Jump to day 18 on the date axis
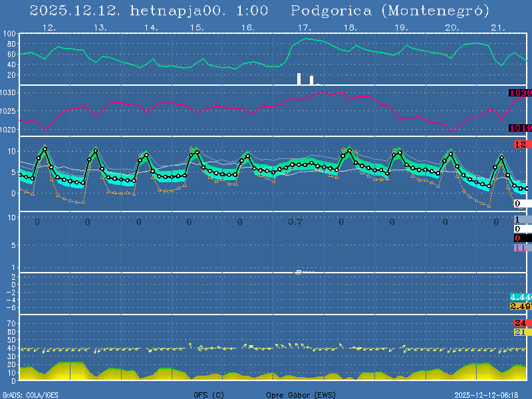This screenshot has width=532, height=399. point(350,28)
